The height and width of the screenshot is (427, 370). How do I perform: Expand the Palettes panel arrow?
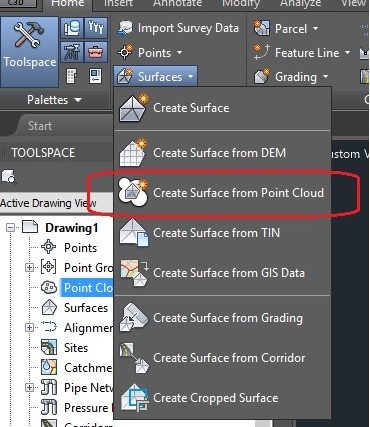coord(78,100)
